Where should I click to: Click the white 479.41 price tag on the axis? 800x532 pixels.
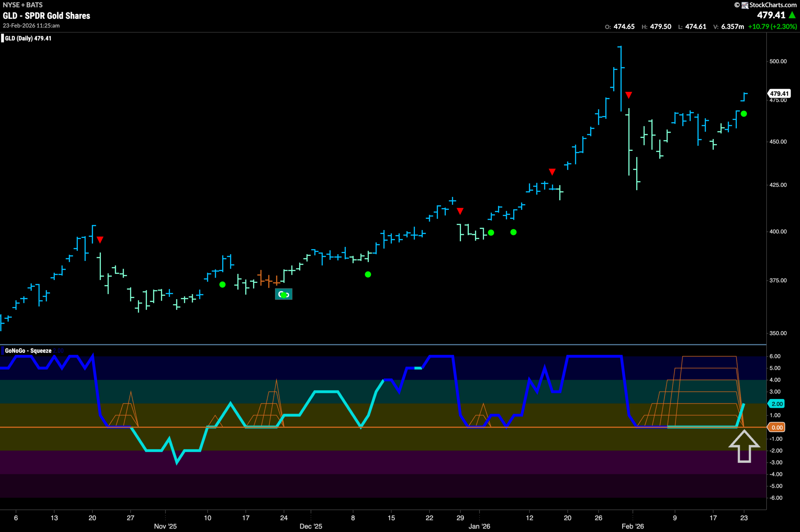coord(779,94)
